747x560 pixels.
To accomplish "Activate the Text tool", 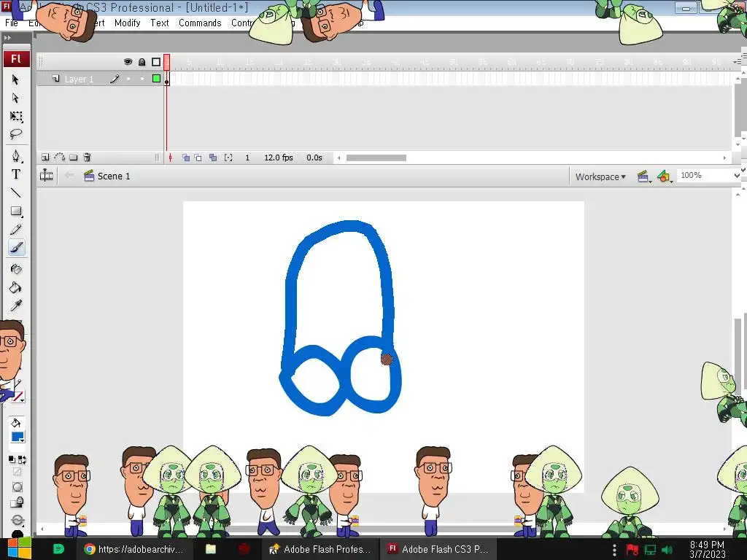I will pyautogui.click(x=16, y=174).
